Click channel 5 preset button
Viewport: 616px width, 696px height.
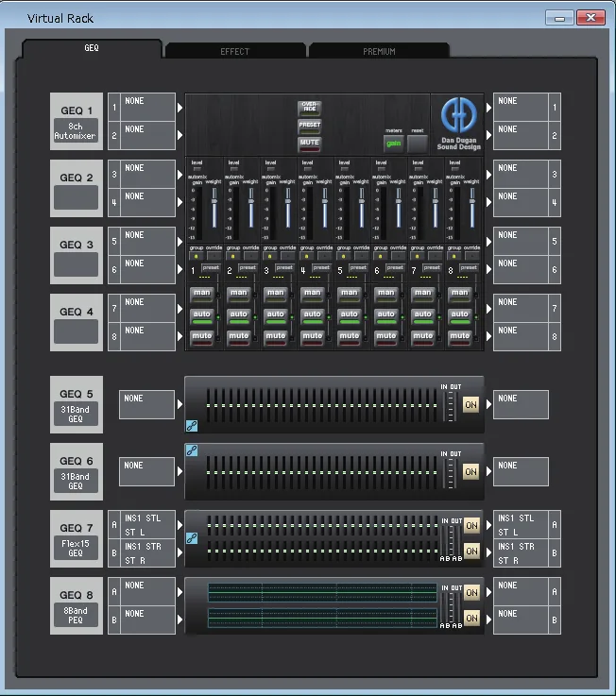coord(358,267)
